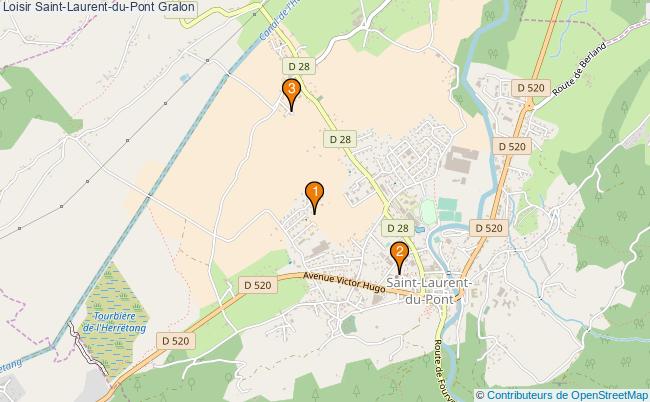The image size is (650, 402).
Task: Select orange map marker number 2
Action: coord(399,257)
